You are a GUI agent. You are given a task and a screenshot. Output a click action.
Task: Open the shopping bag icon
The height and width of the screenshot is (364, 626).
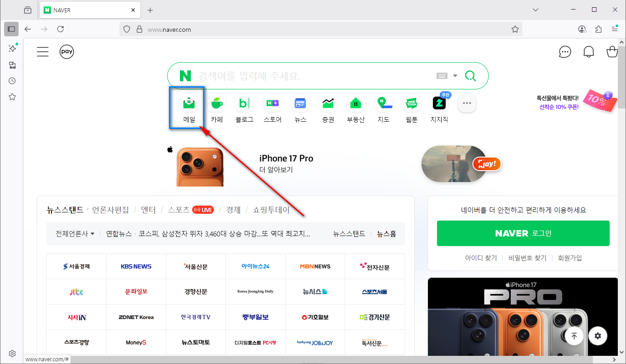pyautogui.click(x=612, y=51)
